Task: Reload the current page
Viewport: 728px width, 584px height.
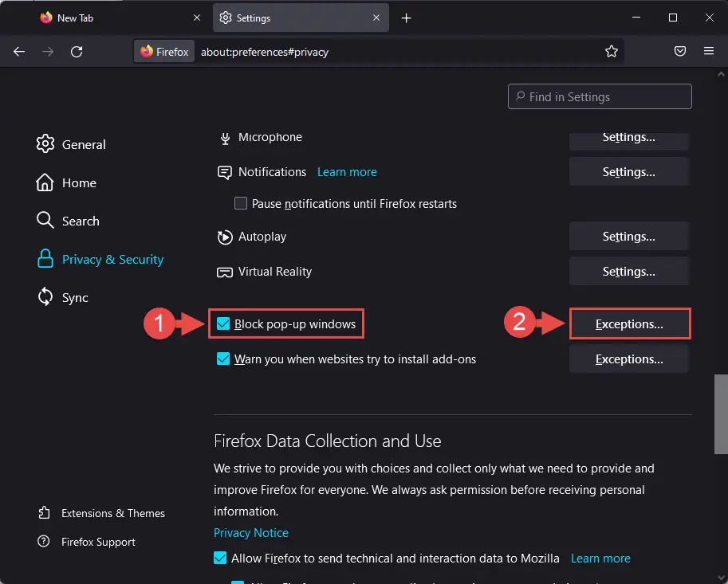Action: pos(77,52)
